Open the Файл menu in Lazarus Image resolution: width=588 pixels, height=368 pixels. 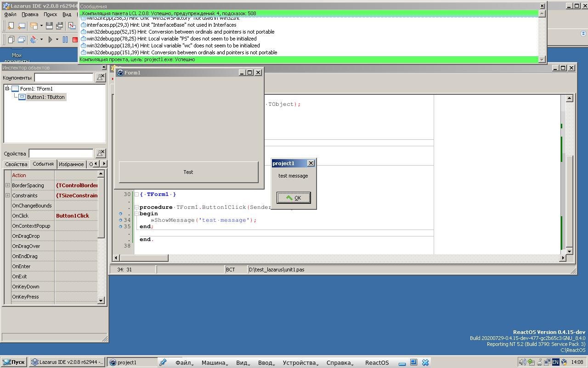coord(10,14)
